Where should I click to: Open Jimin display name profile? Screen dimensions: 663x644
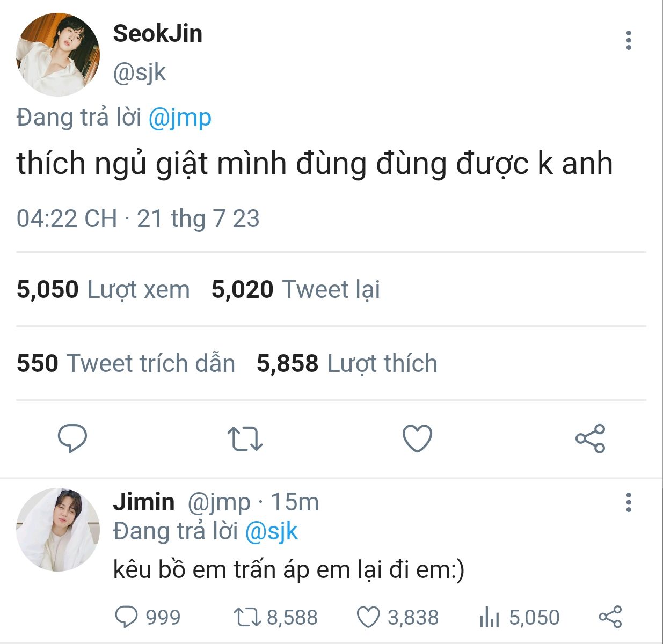[x=144, y=502]
